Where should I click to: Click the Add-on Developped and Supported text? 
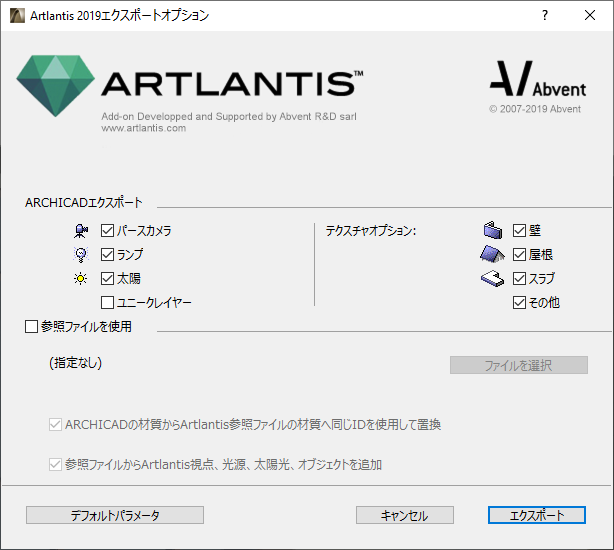click(229, 116)
